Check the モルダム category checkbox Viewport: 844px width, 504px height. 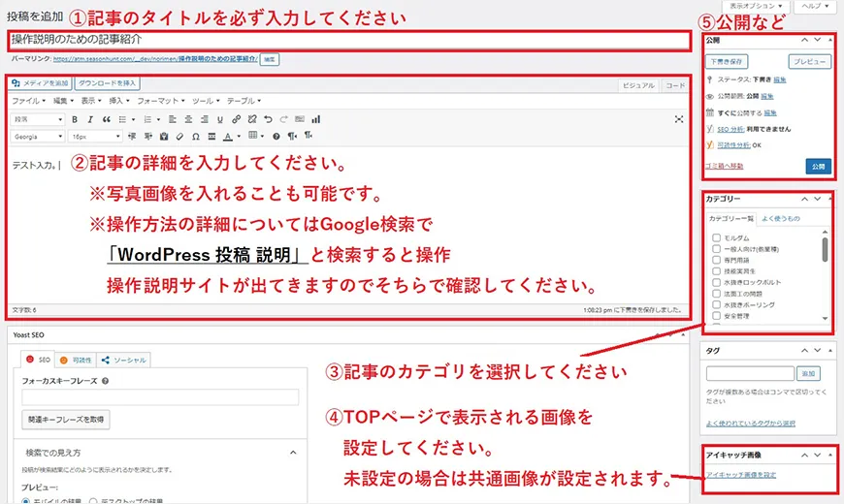716,237
